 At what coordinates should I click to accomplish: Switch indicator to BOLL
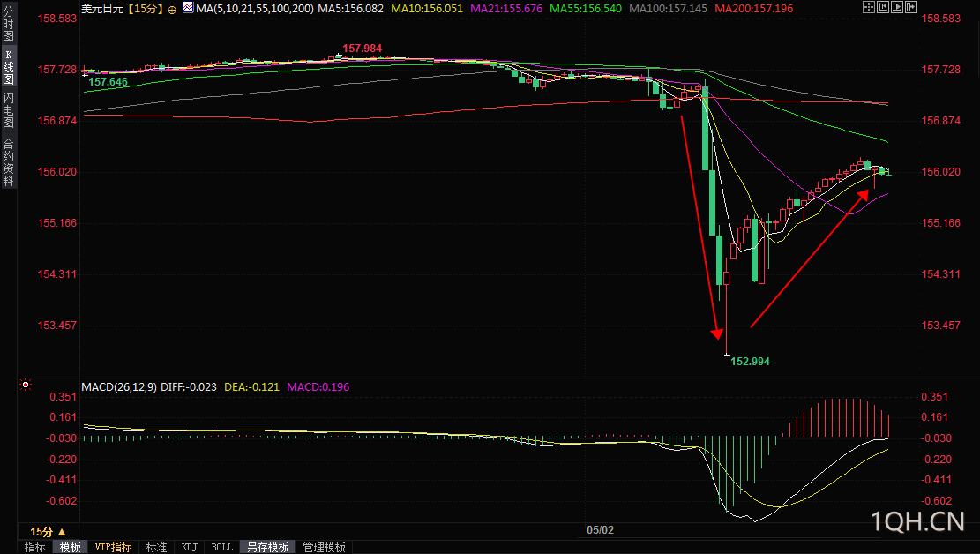(222, 547)
